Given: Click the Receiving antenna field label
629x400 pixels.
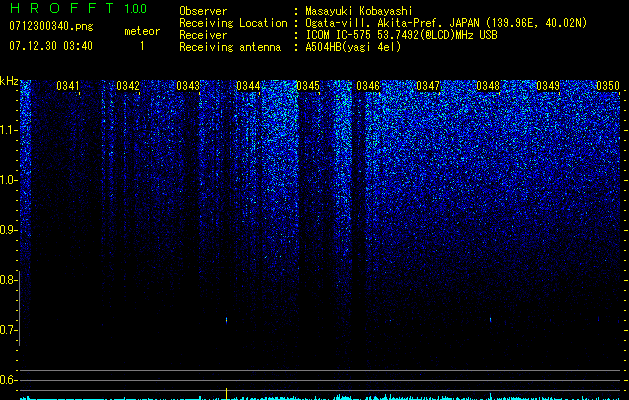Looking at the screenshot, I should [x=230, y=47].
